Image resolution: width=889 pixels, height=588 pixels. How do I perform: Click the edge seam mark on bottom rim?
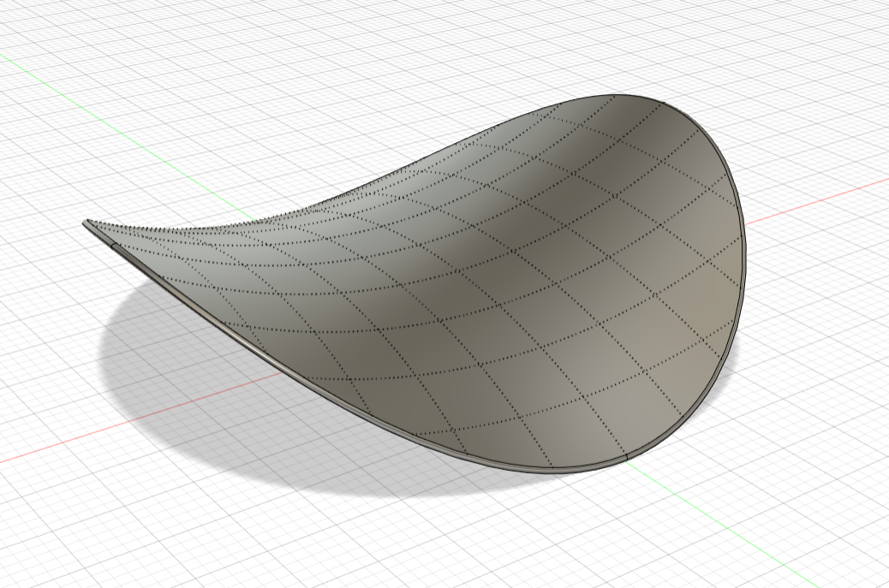628,460
